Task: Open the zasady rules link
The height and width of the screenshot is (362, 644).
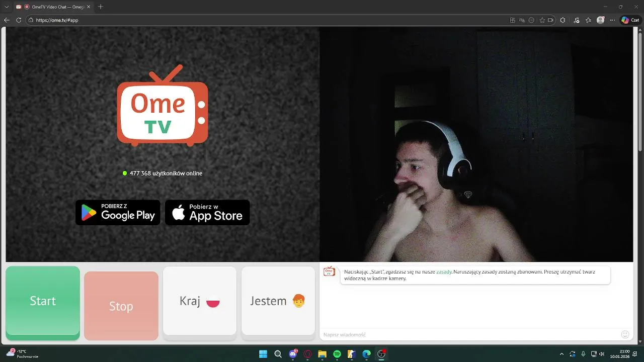Action: pyautogui.click(x=444, y=271)
